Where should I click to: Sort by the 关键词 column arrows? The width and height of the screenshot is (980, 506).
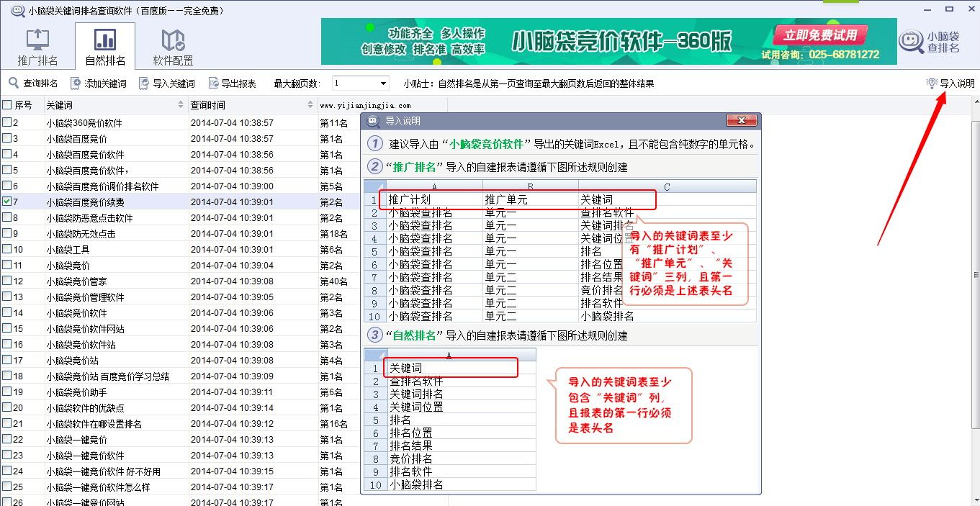tap(181, 105)
